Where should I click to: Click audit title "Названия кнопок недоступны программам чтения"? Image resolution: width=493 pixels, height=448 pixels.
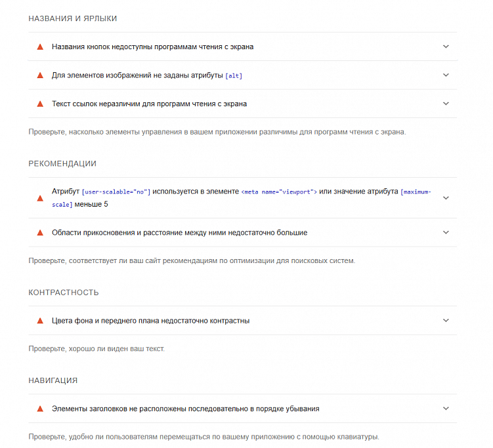[x=152, y=47]
